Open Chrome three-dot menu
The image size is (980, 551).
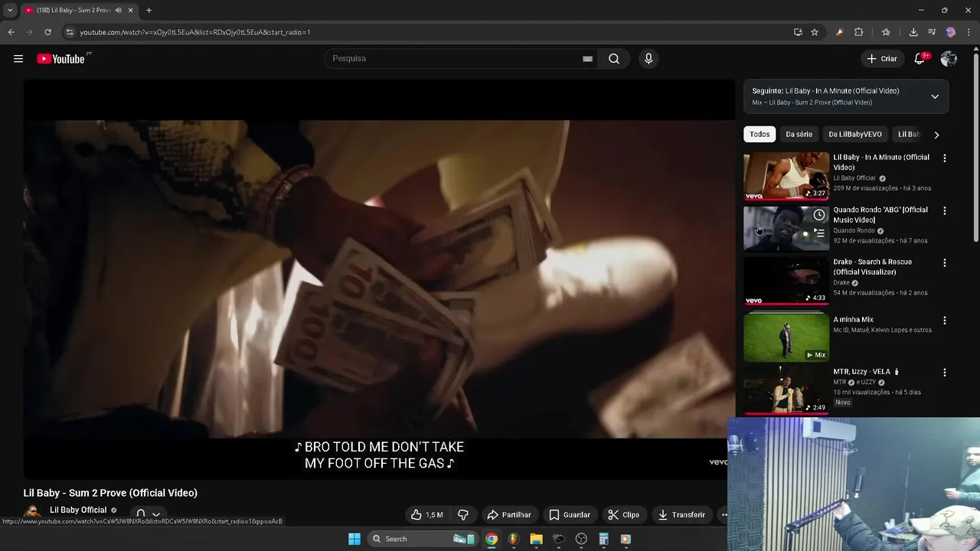(969, 32)
